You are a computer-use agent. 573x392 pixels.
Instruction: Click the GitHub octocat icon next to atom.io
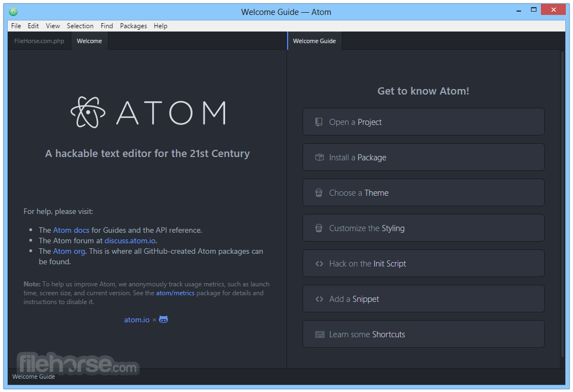163,320
